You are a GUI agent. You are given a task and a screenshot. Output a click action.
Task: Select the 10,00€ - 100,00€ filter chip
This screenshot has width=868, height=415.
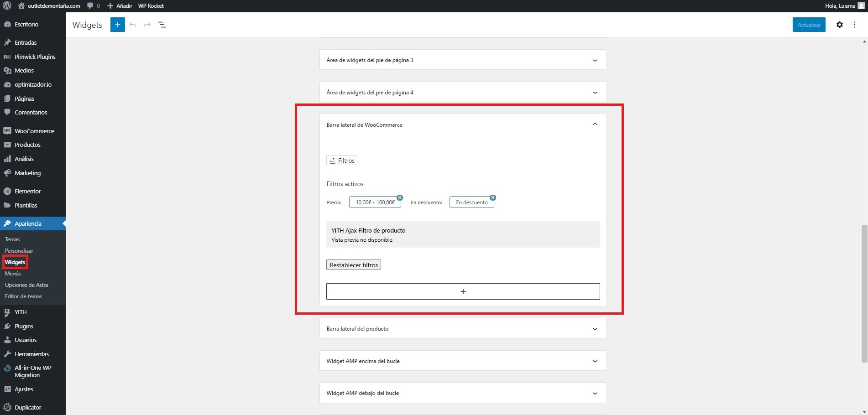tap(375, 202)
